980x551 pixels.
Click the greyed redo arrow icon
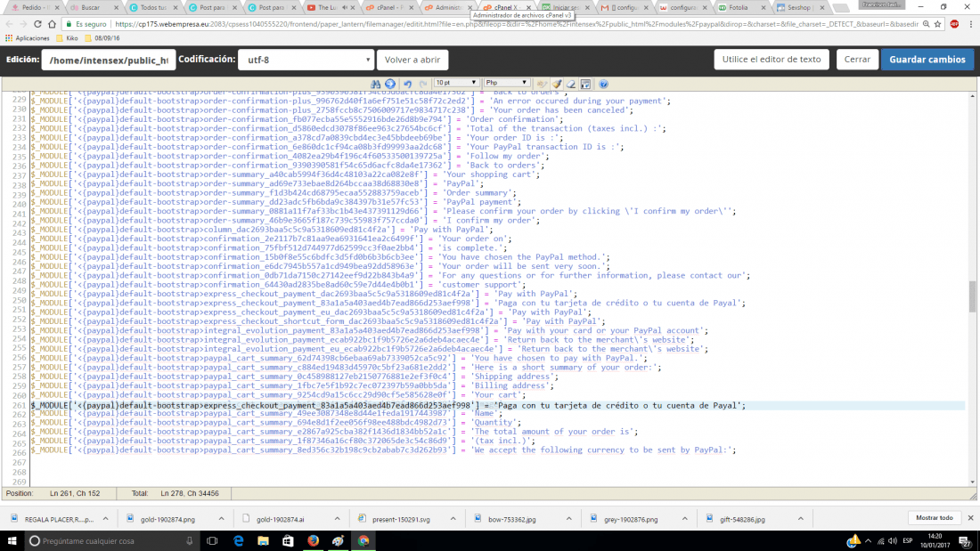[x=422, y=84]
